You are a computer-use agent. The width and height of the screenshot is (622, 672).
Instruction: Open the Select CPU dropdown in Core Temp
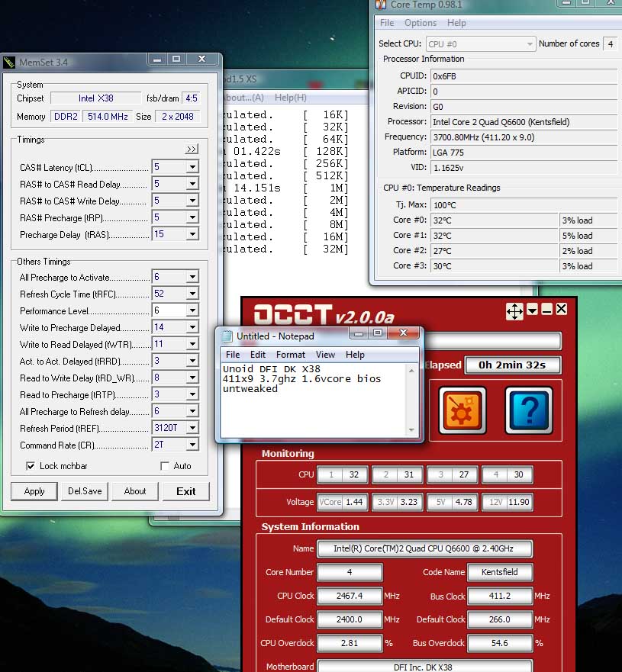point(481,44)
